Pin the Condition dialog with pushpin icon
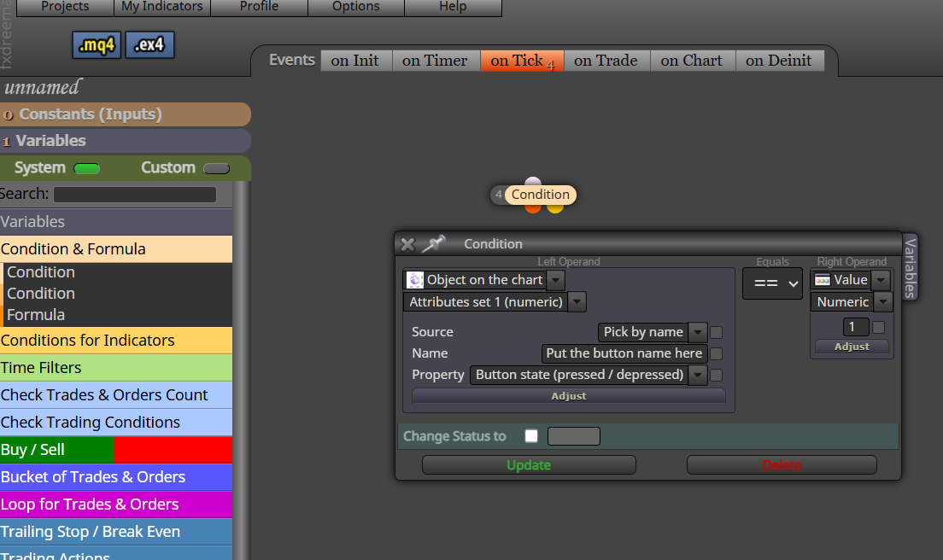Viewport: 943px width, 560px height. click(433, 244)
